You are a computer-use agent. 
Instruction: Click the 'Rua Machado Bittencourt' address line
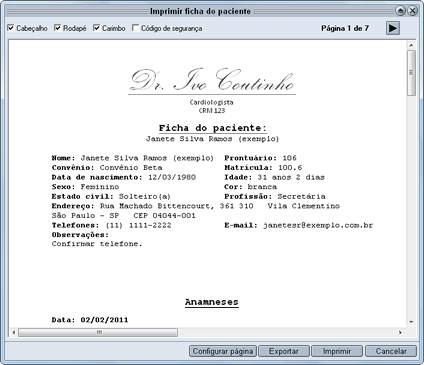point(196,206)
